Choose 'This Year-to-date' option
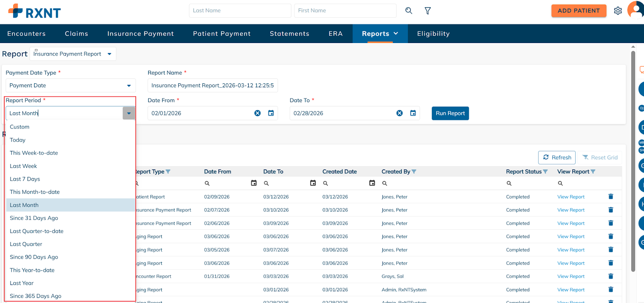The image size is (644, 303). coord(32,270)
